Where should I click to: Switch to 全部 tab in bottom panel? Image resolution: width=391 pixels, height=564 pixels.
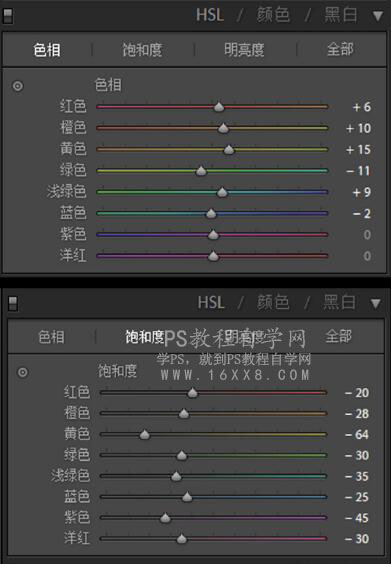tap(338, 337)
